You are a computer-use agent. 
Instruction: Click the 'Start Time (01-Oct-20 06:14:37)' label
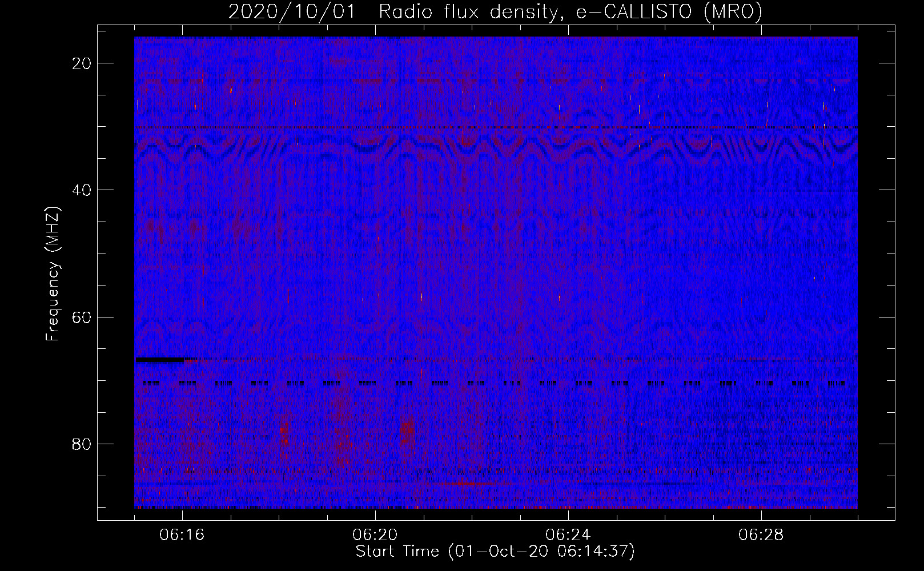pyautogui.click(x=495, y=552)
